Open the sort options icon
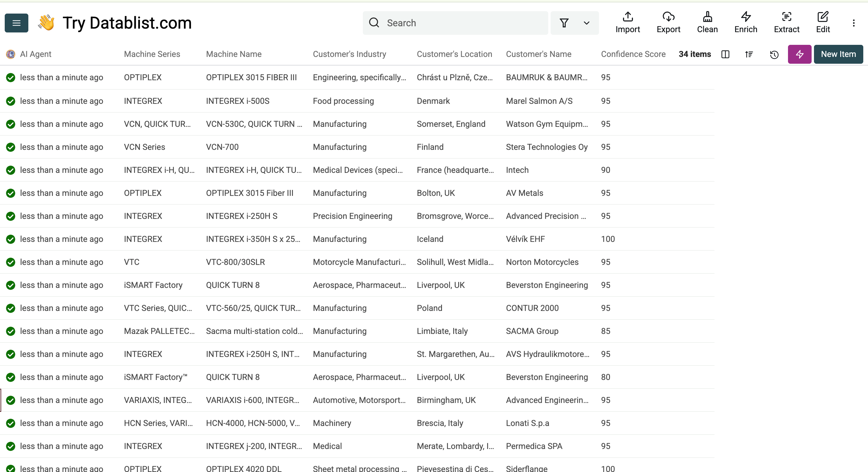The image size is (868, 472). coord(749,54)
